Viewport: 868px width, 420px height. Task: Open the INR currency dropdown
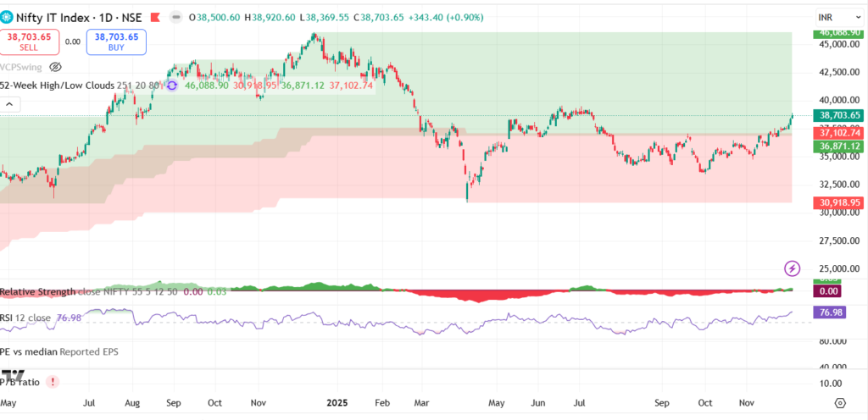pos(838,18)
